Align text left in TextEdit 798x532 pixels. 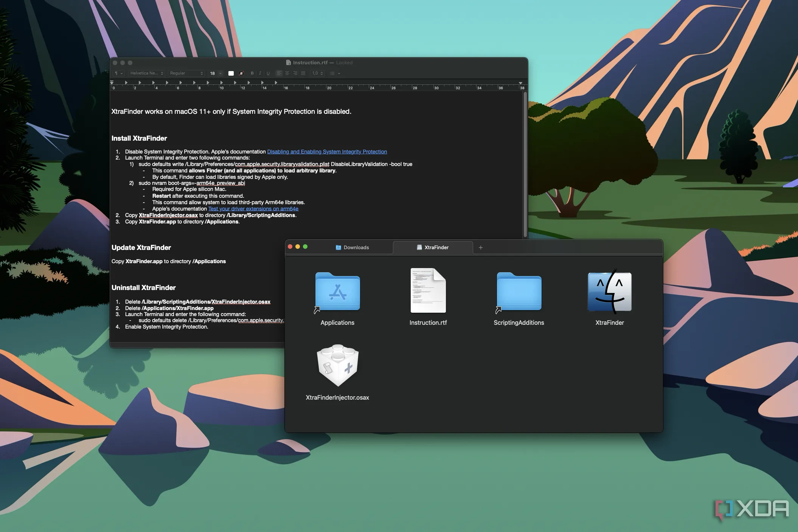click(279, 73)
